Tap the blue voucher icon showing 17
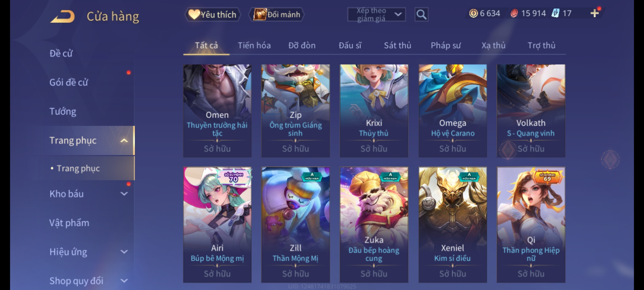The width and height of the screenshot is (644, 290). pyautogui.click(x=555, y=13)
